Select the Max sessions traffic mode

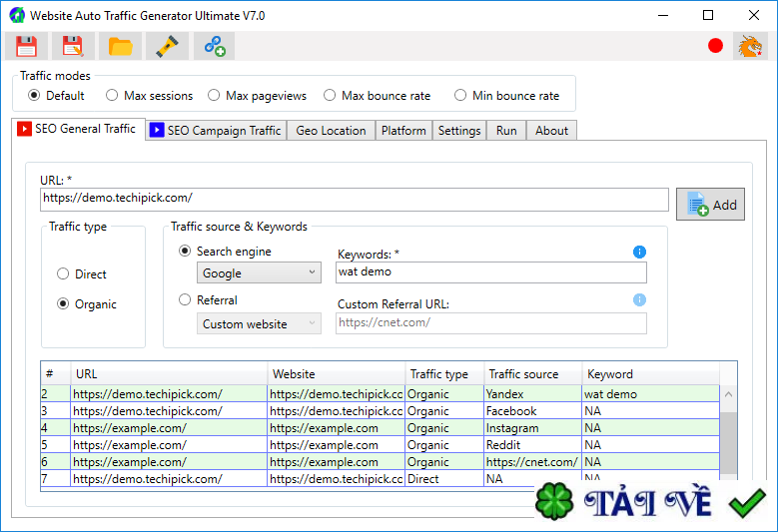pos(112,96)
